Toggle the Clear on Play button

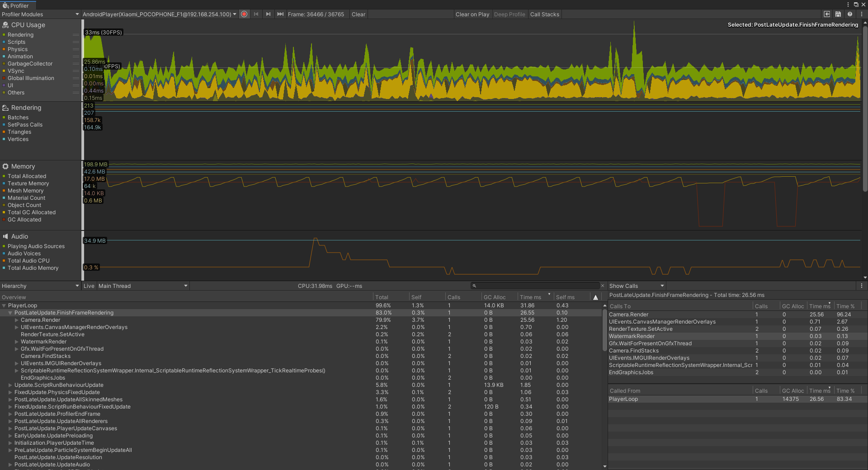tap(472, 14)
